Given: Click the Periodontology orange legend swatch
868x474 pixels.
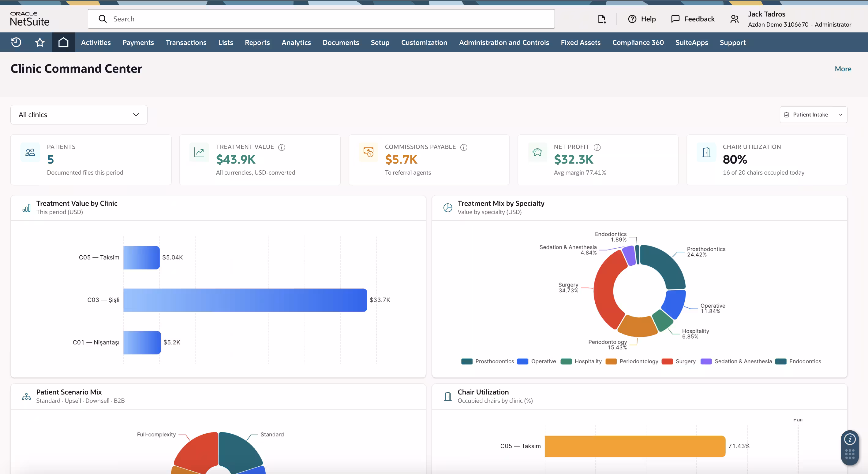Looking at the screenshot, I should point(611,361).
